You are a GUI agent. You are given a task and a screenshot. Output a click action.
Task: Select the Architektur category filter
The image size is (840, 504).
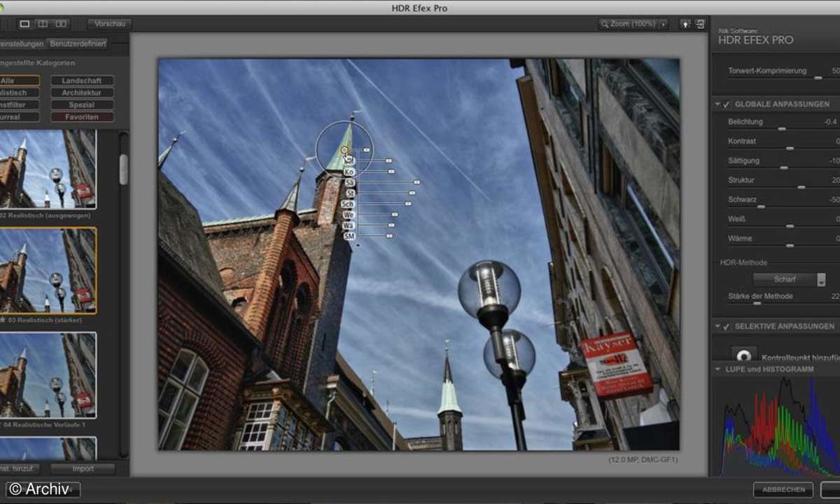[x=82, y=92]
